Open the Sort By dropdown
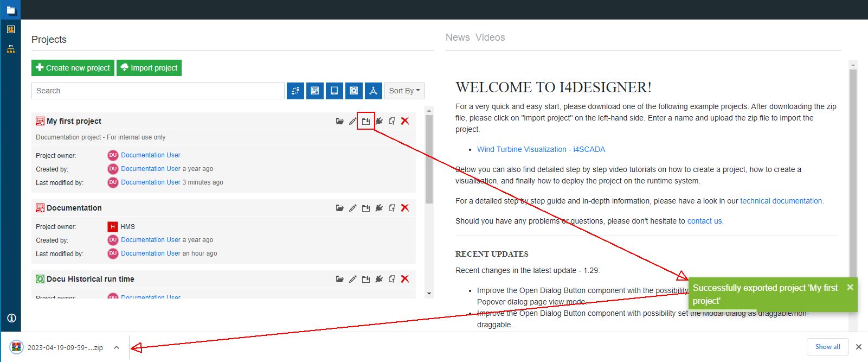The width and height of the screenshot is (868, 362). coord(404,91)
